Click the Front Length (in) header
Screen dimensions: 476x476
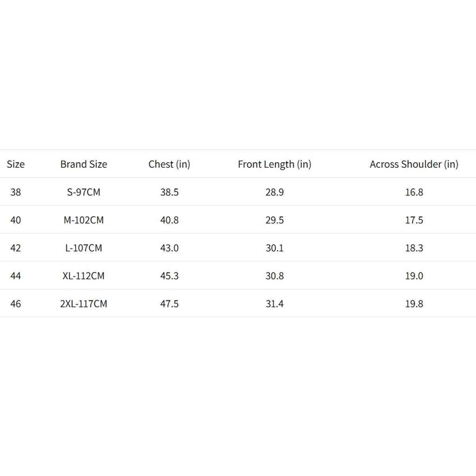click(x=274, y=164)
